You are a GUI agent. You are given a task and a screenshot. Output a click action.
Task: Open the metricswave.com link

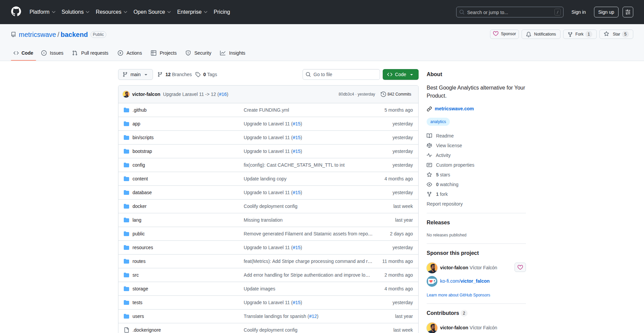pyautogui.click(x=454, y=109)
